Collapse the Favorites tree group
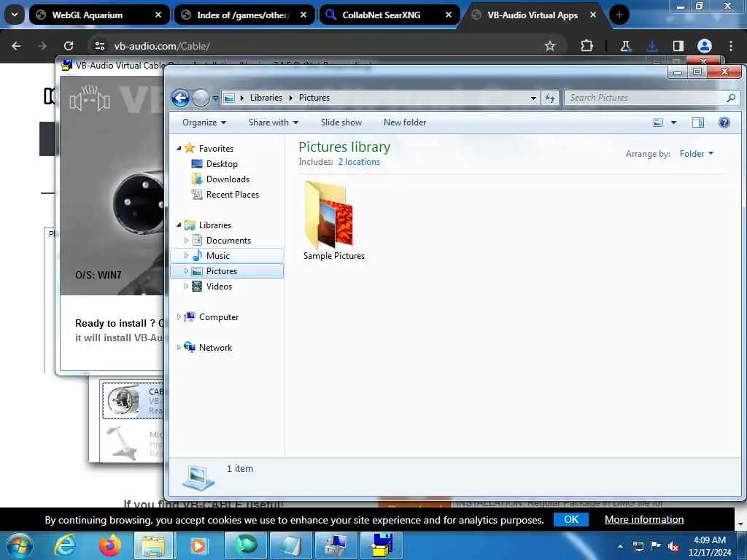Viewport: 747px width, 560px height. 179,149
